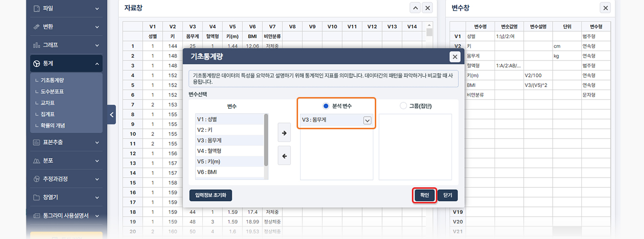The image size is (644, 239).
Task: Click the variable list scrollbar
Action: click(266, 141)
